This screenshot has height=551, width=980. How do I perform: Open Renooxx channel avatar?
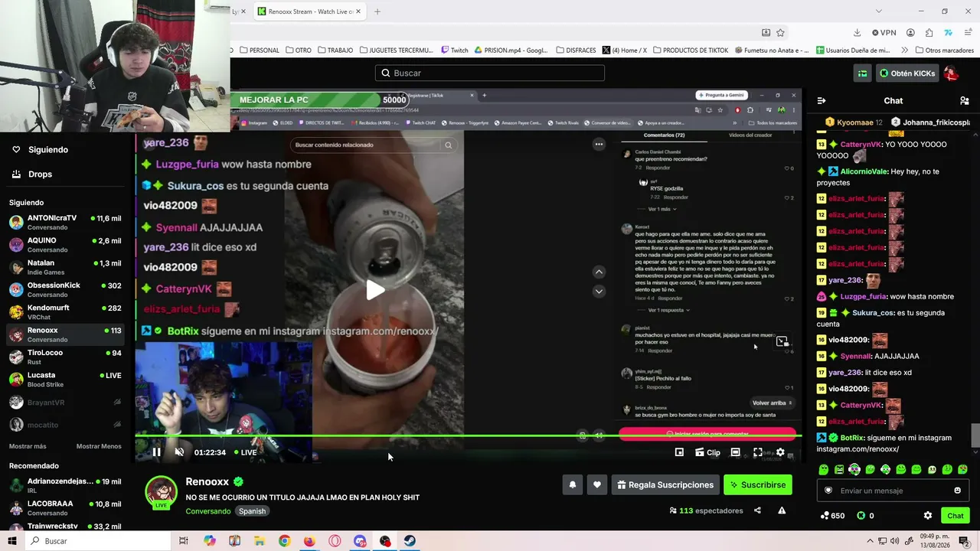click(x=162, y=492)
